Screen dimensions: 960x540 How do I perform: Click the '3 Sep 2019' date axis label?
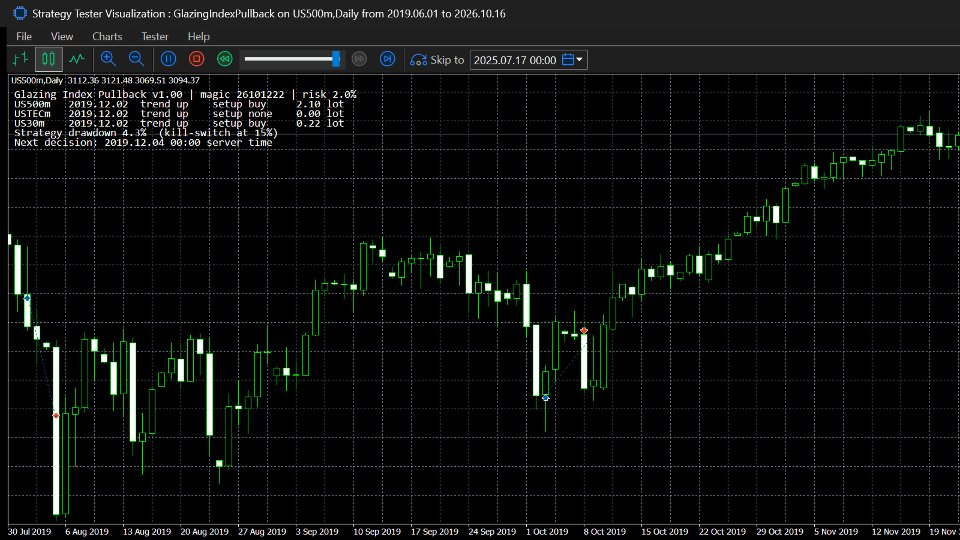[x=317, y=531]
